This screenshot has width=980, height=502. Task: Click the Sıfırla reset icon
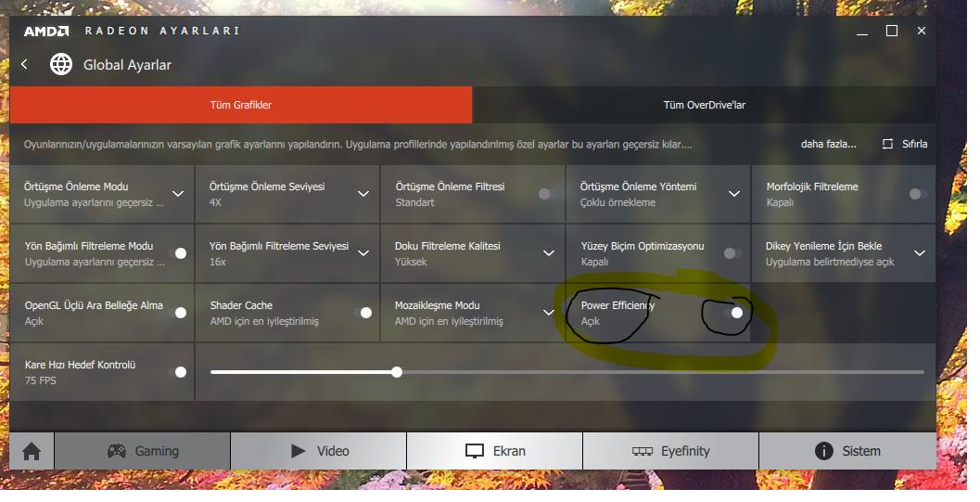click(887, 144)
